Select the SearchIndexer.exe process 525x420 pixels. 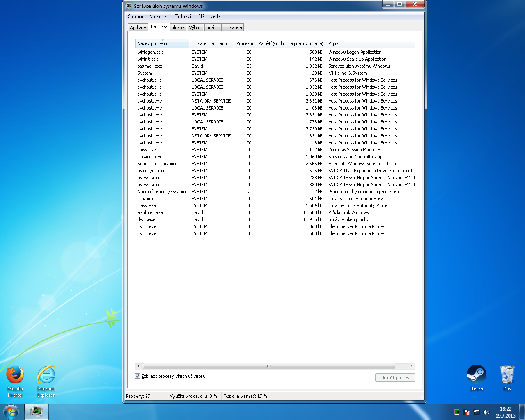275,164
